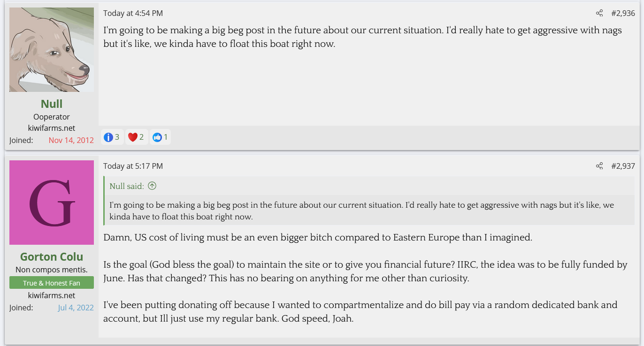644x346 pixels.
Task: Click the up-arrow icon next to "Null said:"
Action: coord(152,186)
